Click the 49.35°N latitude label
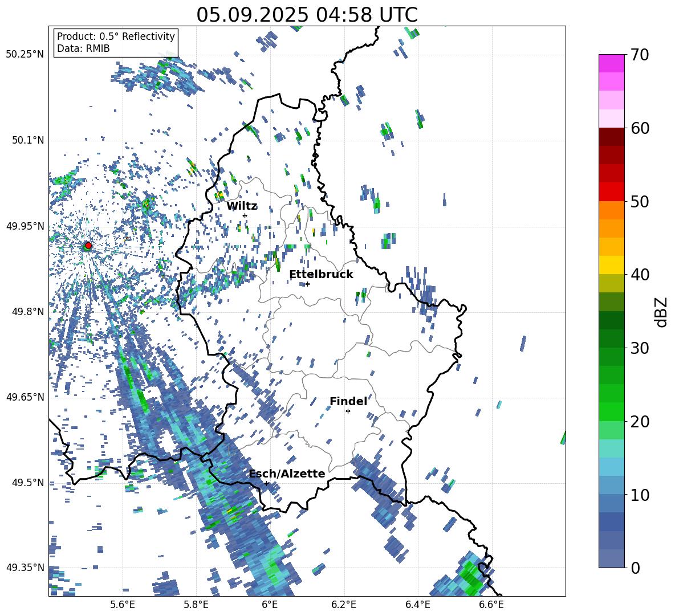 click(25, 568)
